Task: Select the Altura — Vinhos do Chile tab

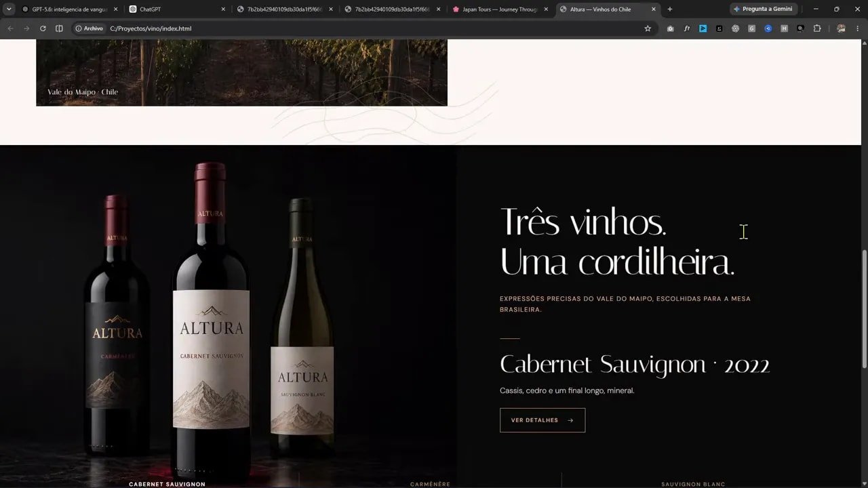Action: pos(608,9)
